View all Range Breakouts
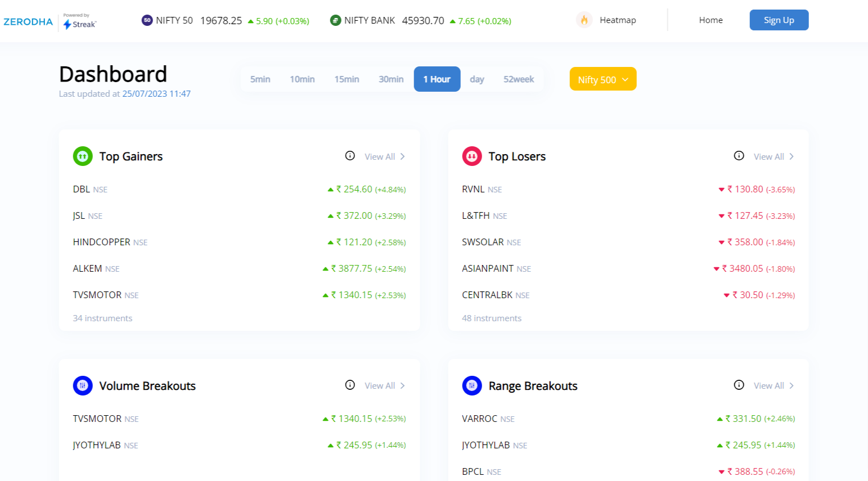This screenshot has height=481, width=868. (769, 386)
